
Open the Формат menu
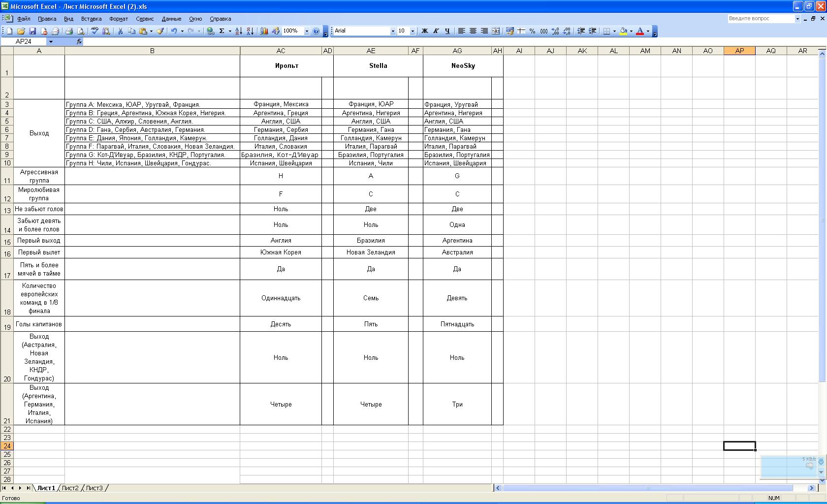(x=119, y=19)
